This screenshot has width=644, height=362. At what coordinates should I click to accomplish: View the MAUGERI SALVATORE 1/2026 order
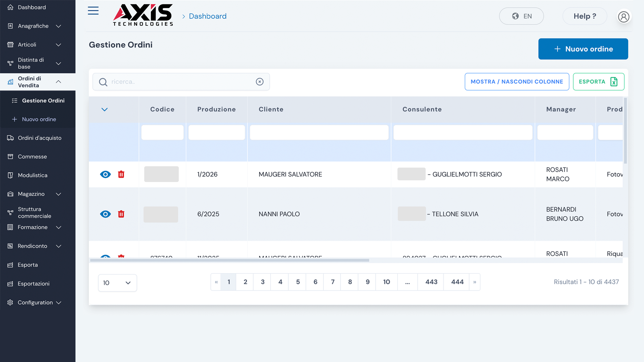pos(105,174)
